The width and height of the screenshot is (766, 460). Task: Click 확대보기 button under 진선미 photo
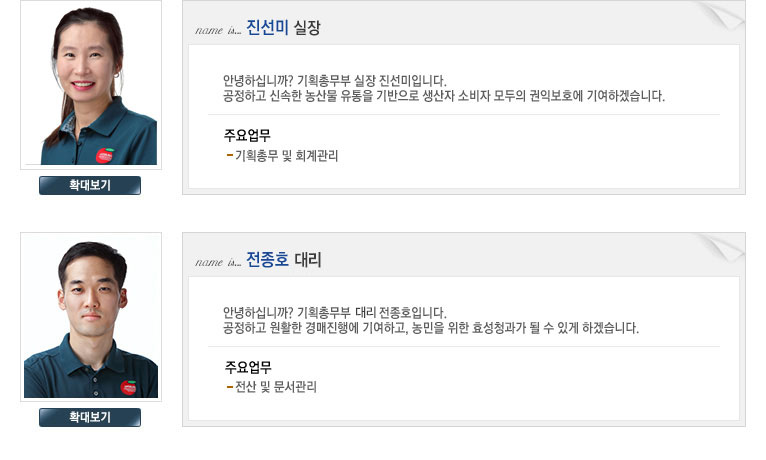[x=90, y=186]
